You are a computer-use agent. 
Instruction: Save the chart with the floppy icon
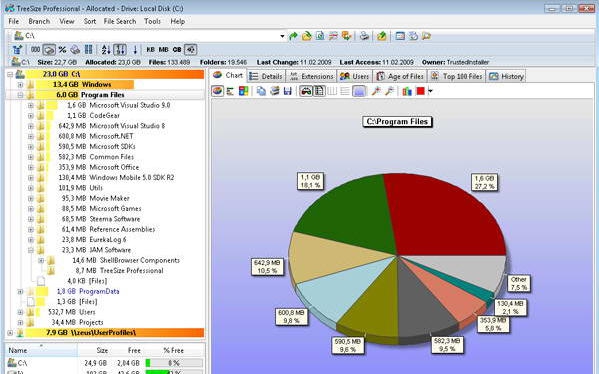click(288, 91)
